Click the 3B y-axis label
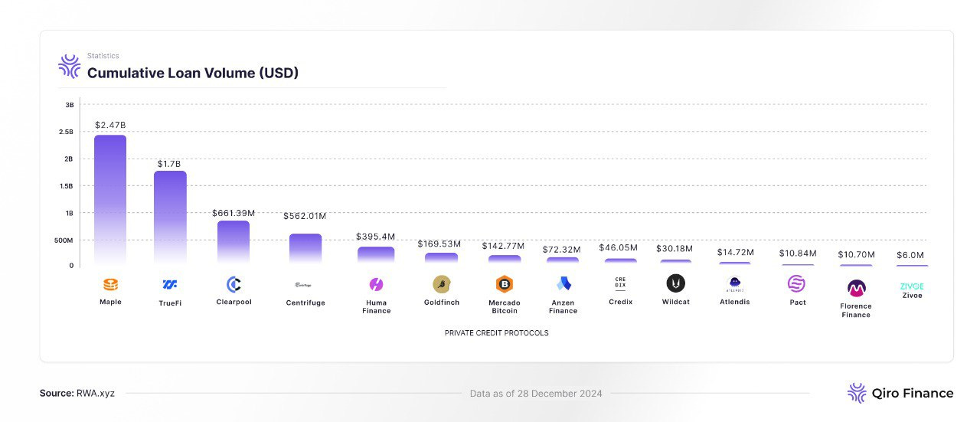Viewport: 980px width, 422px height. [x=70, y=104]
